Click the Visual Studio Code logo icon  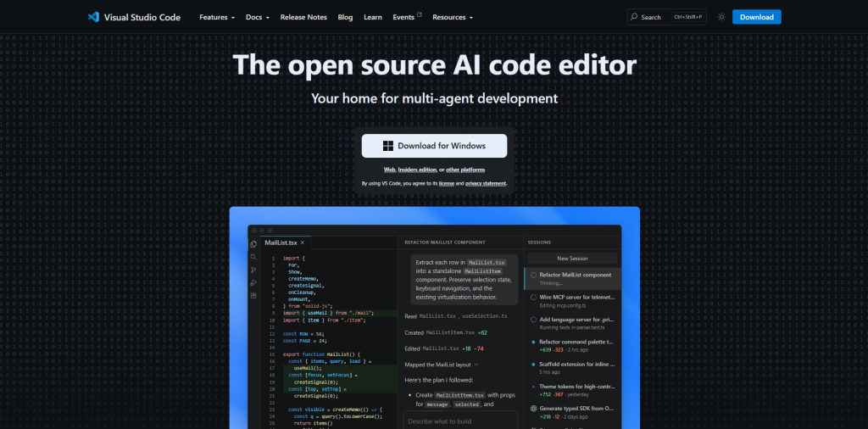pyautogui.click(x=93, y=17)
